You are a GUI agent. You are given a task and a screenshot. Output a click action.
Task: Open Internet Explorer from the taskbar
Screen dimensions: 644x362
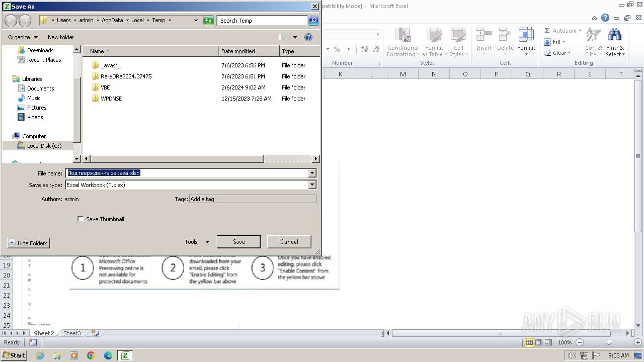coord(40,355)
